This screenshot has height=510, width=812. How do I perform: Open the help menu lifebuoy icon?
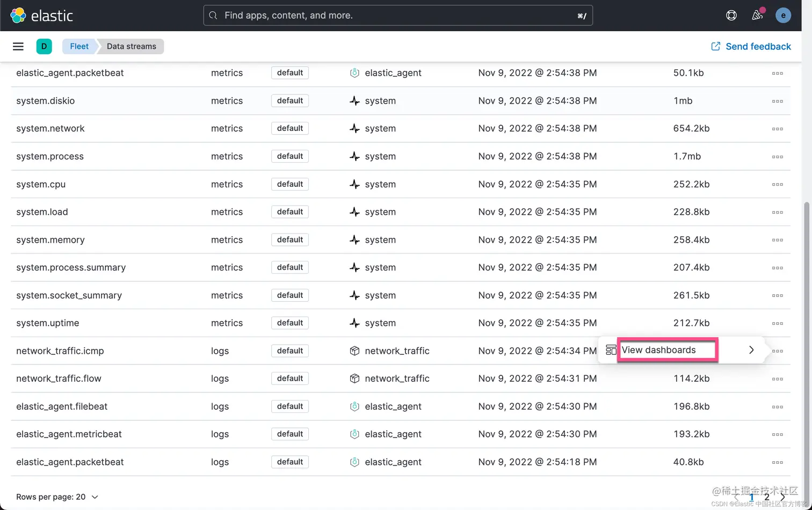[x=731, y=16]
